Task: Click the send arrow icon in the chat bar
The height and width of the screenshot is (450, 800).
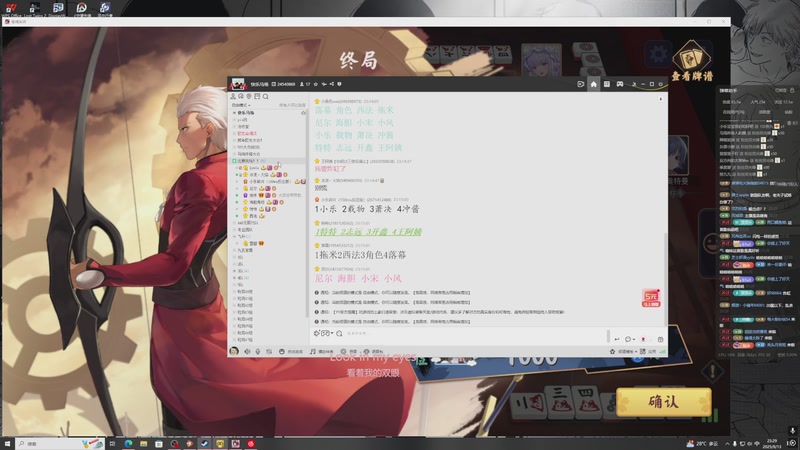Action: 617,339
